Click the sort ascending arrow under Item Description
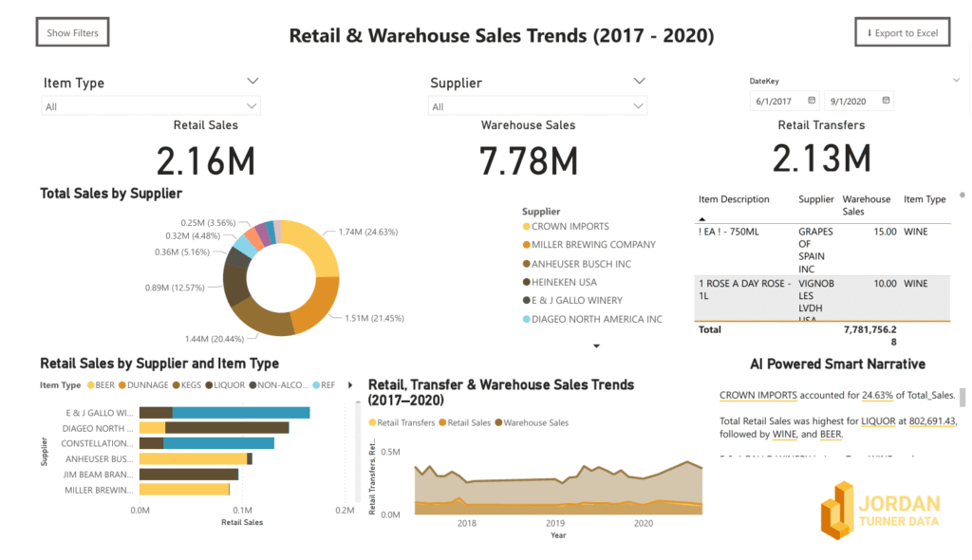The image size is (972, 560). point(701,219)
